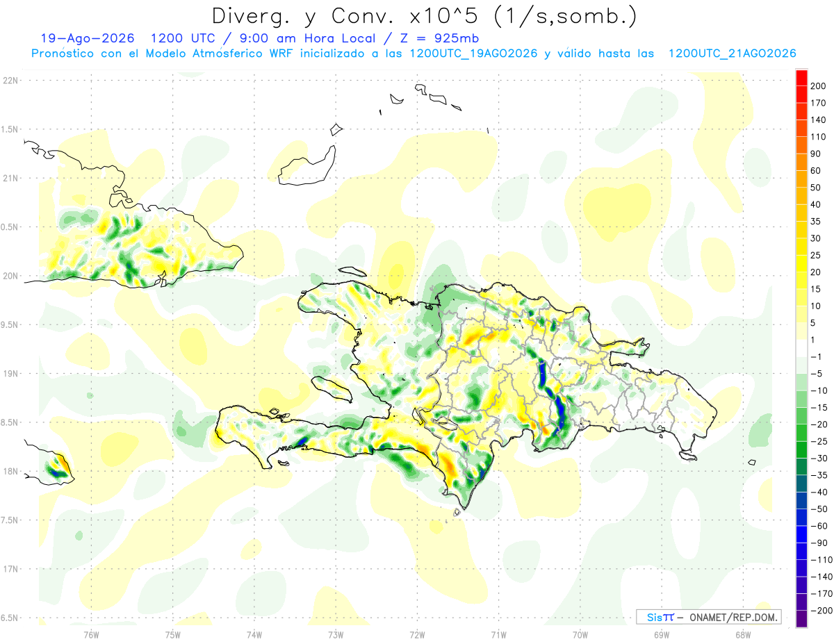The image size is (834, 644).
Task: Click the '-90' color scale value
Action: coord(819,543)
